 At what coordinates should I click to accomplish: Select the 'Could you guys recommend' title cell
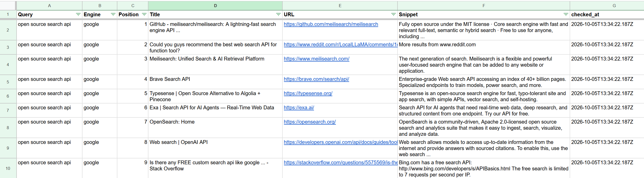(x=215, y=47)
